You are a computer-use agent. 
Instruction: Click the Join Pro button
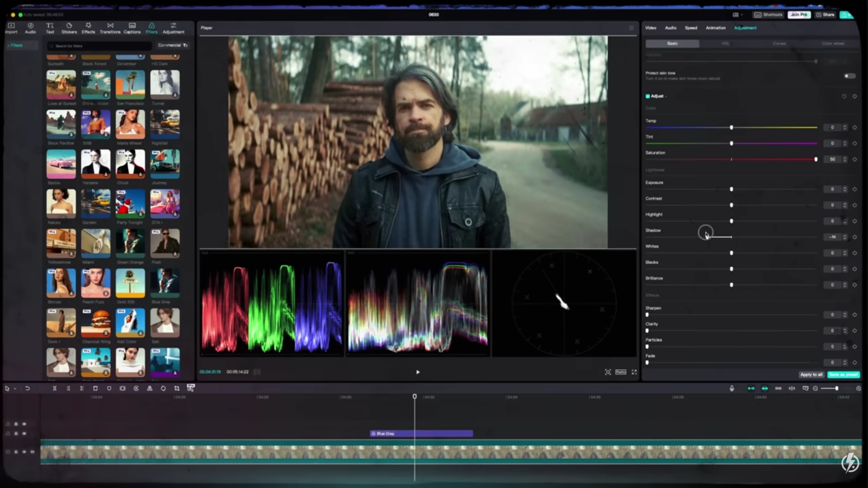point(799,15)
